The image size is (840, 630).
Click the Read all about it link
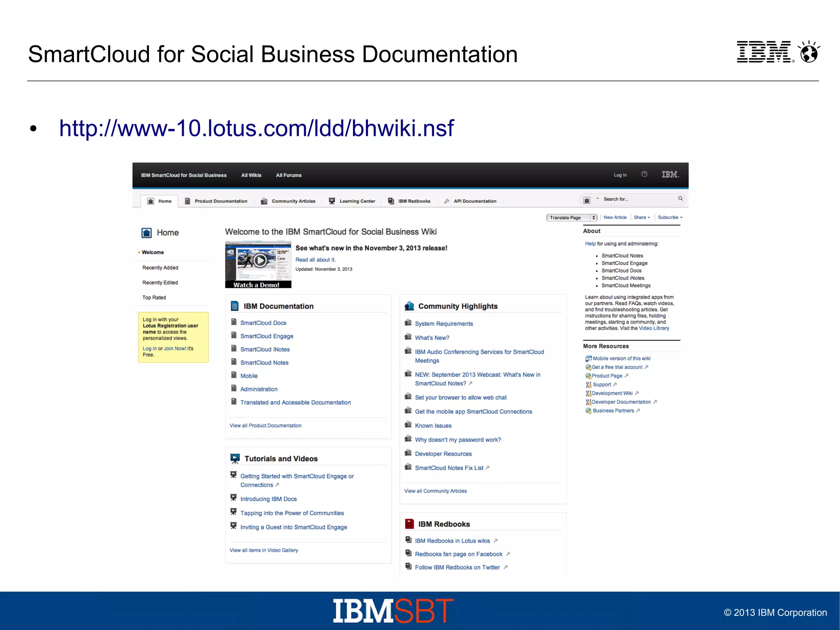click(315, 260)
